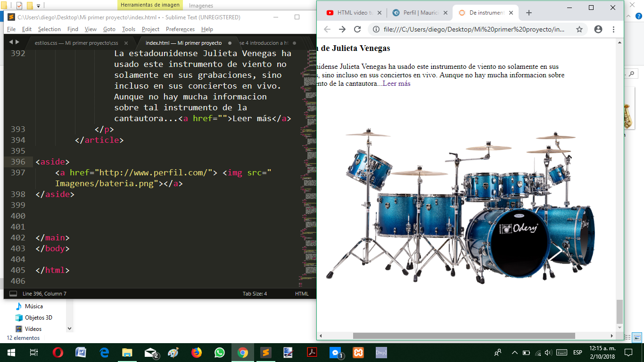Go back in Chrome
This screenshot has height=362, width=644.
[327, 29]
